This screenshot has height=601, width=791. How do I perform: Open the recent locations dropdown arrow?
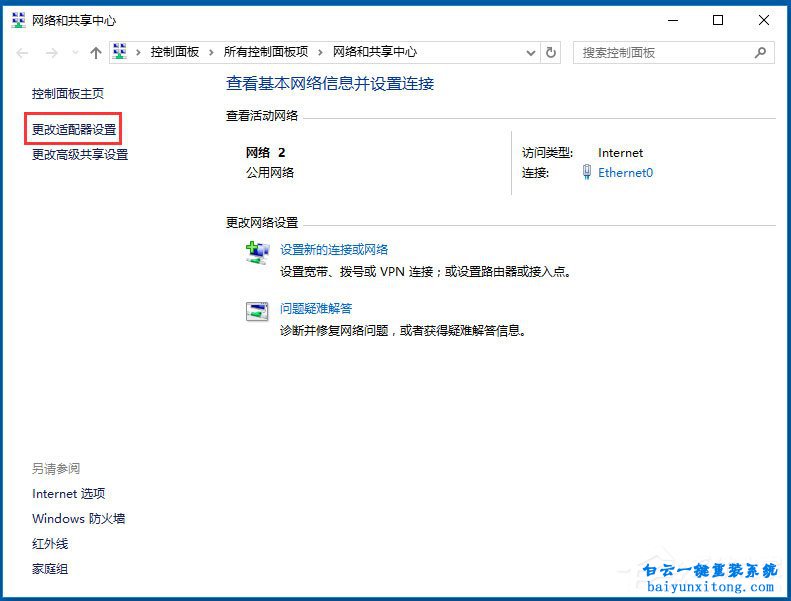coord(75,52)
